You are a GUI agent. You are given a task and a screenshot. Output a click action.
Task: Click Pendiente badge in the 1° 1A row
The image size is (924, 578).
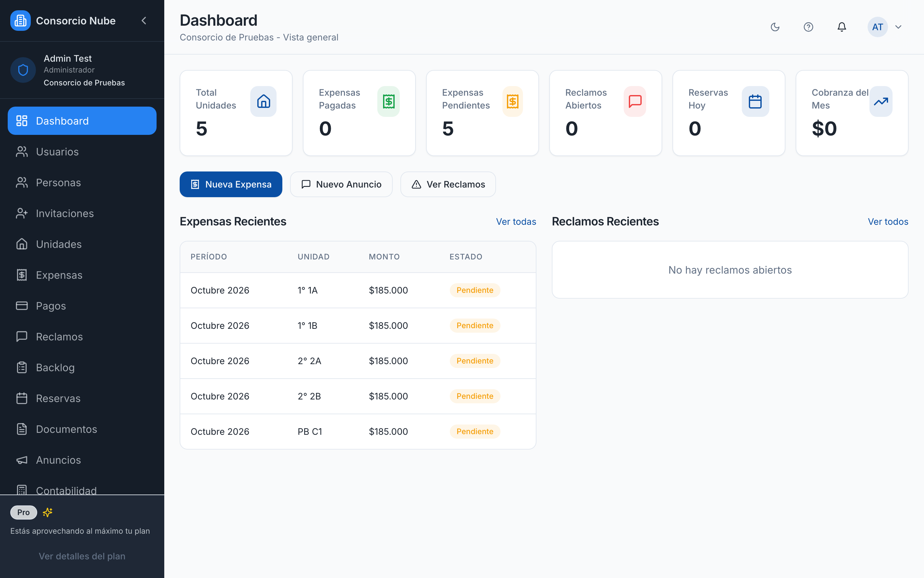[475, 290]
